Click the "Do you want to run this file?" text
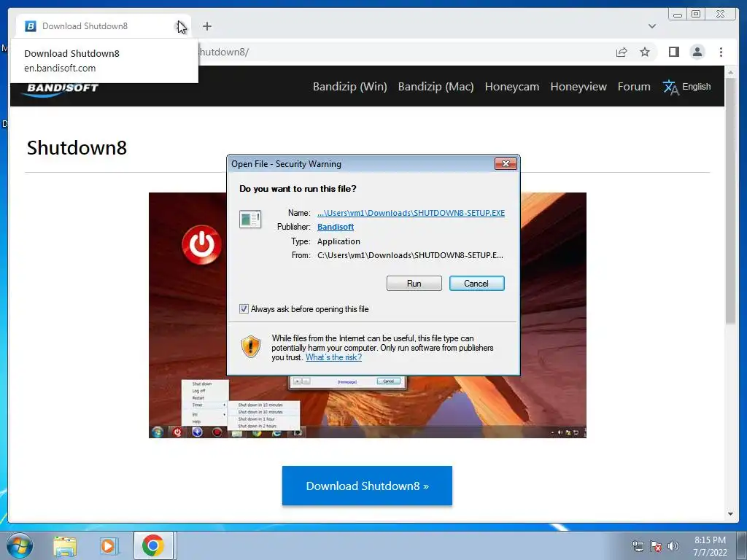747x560 pixels. pos(298,189)
